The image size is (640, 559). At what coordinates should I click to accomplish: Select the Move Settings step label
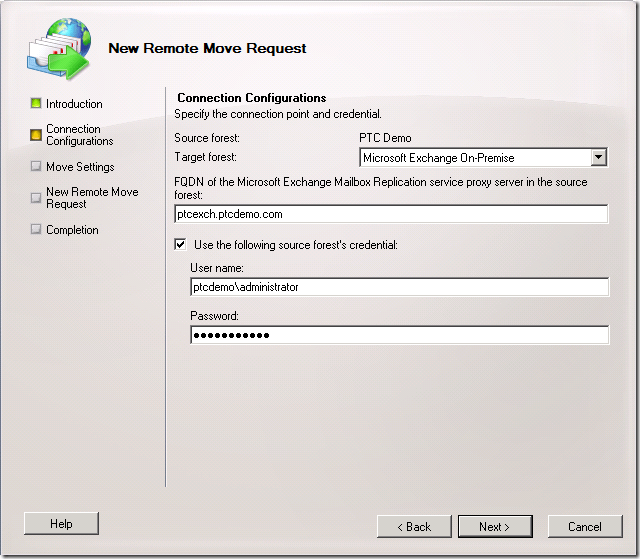tap(80, 166)
